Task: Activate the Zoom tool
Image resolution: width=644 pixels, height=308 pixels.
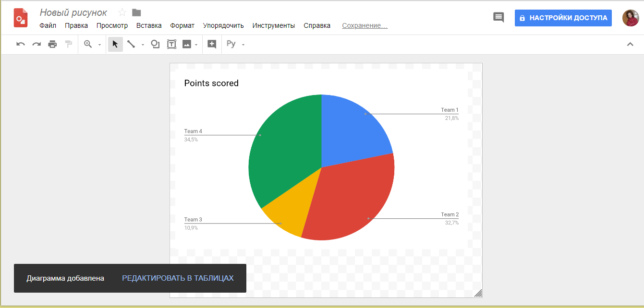Action: coord(87,44)
